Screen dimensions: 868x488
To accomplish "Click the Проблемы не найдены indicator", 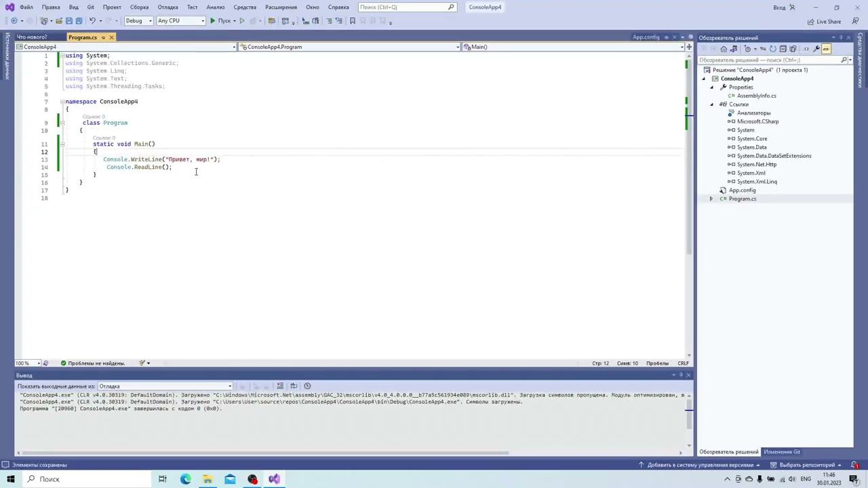I will click(x=93, y=363).
